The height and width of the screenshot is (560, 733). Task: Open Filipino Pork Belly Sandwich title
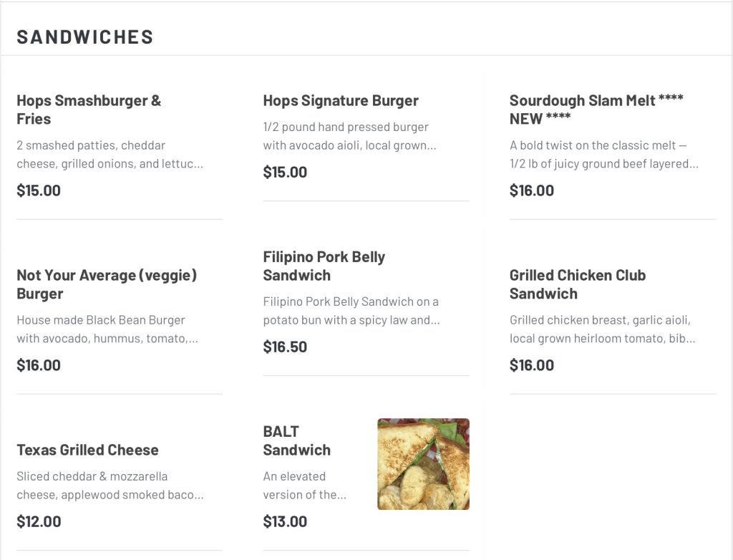coord(324,266)
